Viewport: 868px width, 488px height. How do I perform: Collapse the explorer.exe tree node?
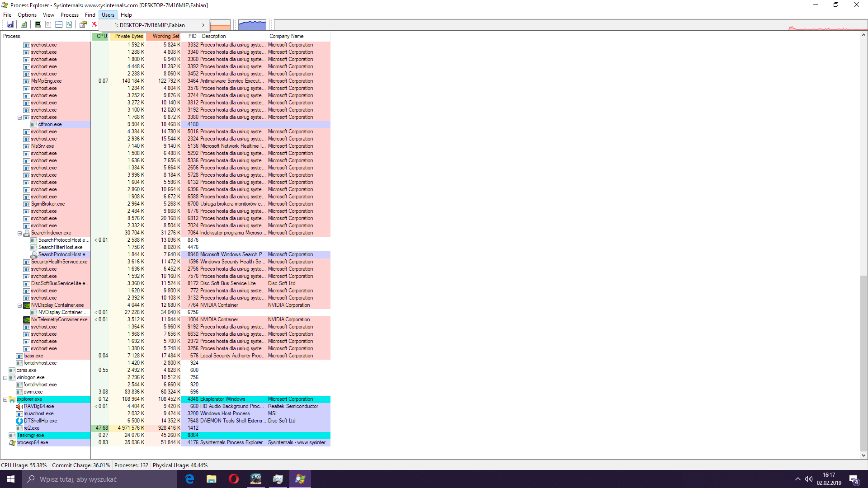click(5, 400)
